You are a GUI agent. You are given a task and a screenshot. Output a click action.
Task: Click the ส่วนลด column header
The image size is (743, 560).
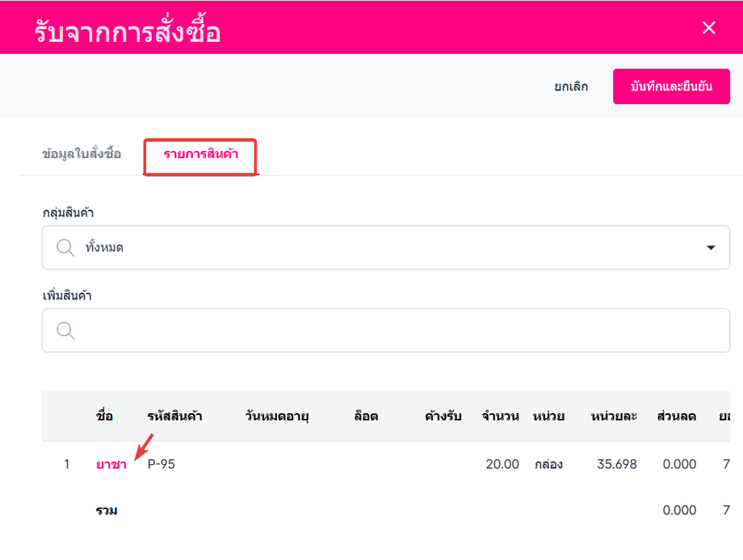point(676,416)
